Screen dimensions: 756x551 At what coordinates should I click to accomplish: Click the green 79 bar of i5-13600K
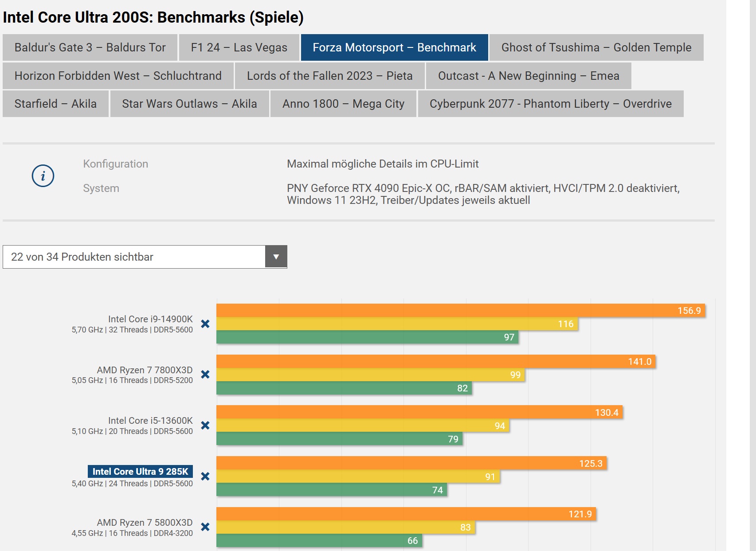pos(339,439)
